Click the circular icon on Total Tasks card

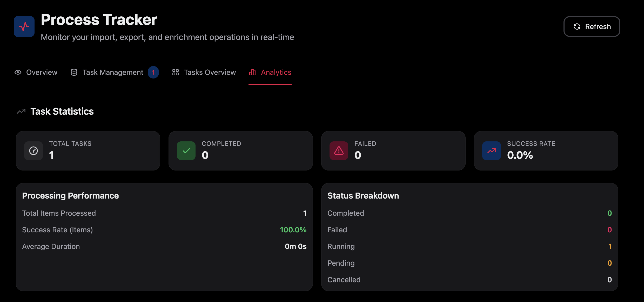click(33, 151)
